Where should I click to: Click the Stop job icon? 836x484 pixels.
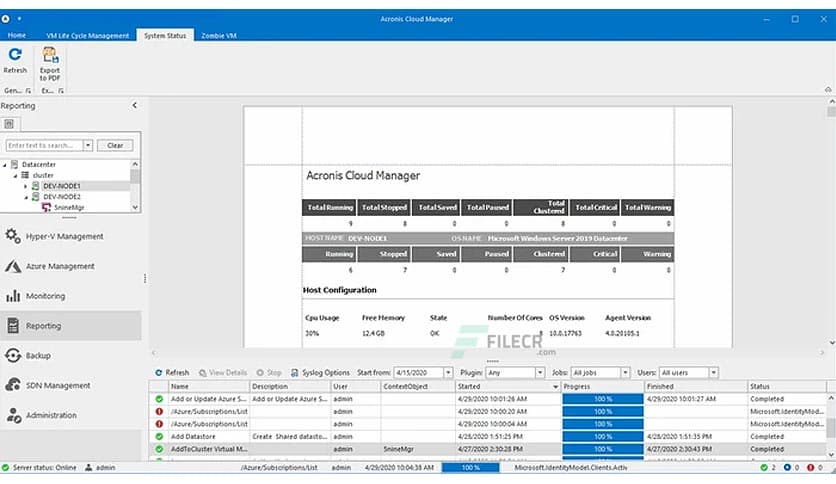click(260, 373)
